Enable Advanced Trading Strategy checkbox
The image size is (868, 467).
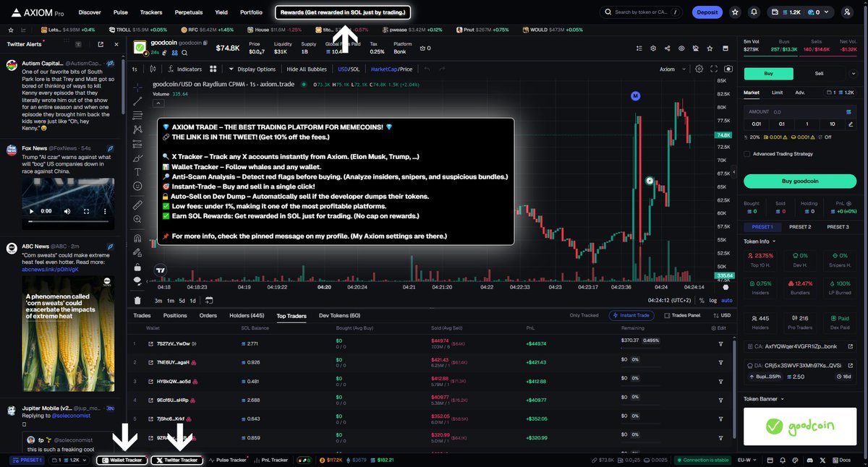747,153
